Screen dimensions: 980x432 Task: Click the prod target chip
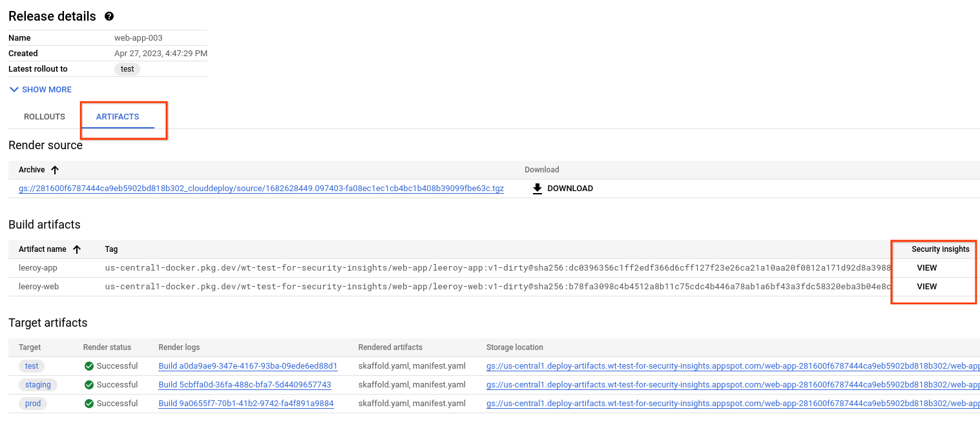click(33, 403)
